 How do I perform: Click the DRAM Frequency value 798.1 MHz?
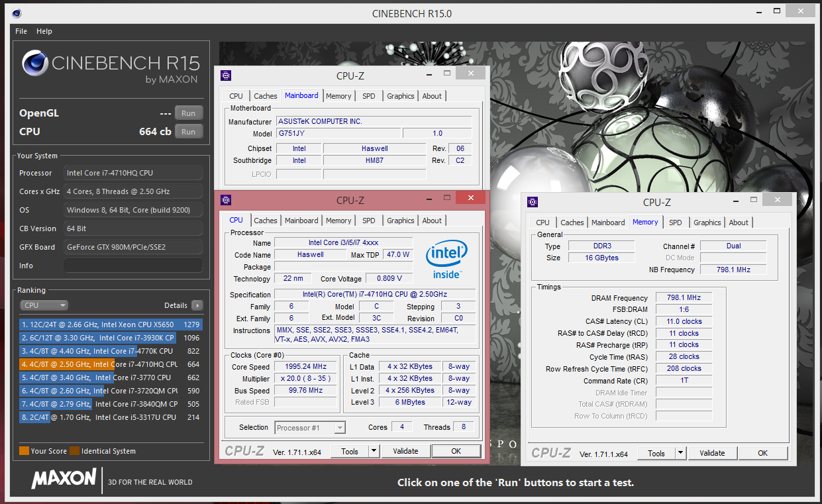pyautogui.click(x=684, y=298)
